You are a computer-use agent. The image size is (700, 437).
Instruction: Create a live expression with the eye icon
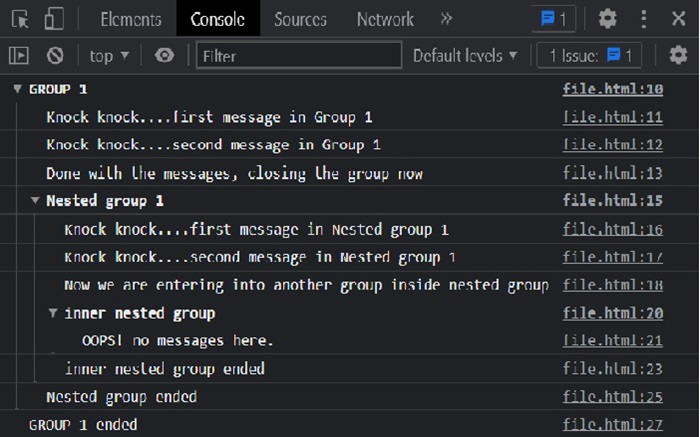[165, 56]
